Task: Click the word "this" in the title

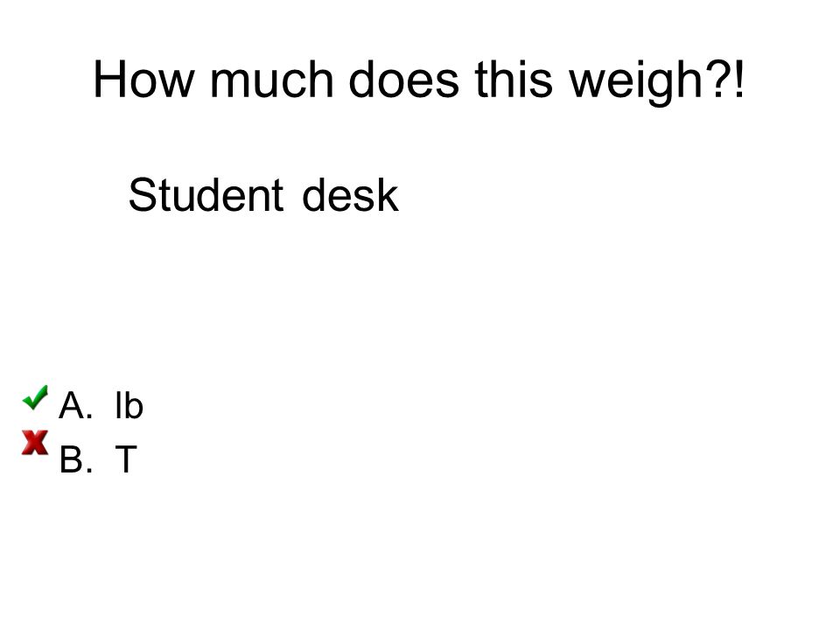Action: click(x=514, y=80)
